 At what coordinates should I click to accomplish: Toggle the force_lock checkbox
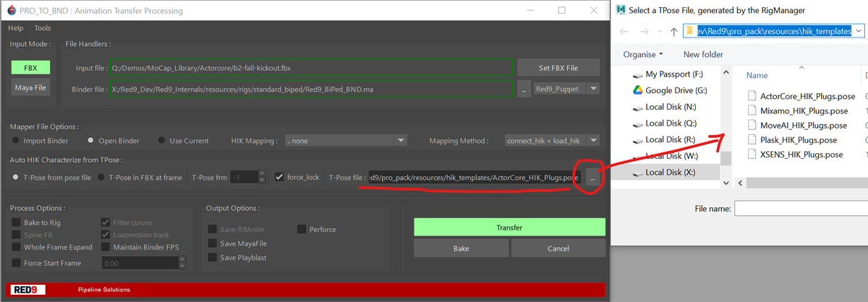point(279,177)
